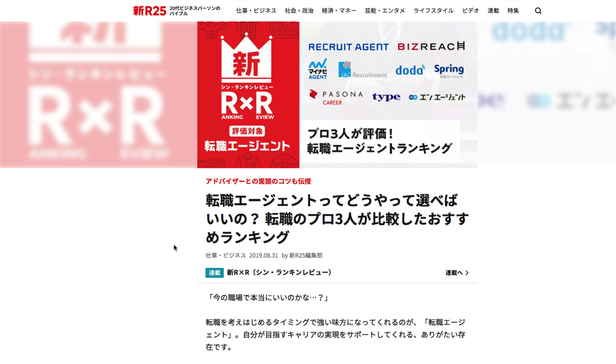This screenshot has width=616, height=364.
Task: Click the 仕事・ビジネス category under the headline
Action: click(x=225, y=255)
